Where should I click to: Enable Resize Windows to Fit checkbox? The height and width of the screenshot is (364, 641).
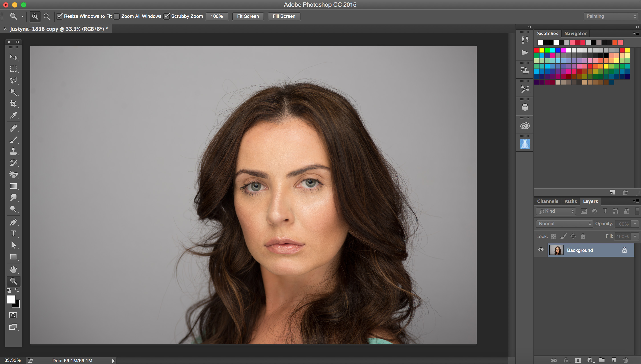pyautogui.click(x=59, y=16)
